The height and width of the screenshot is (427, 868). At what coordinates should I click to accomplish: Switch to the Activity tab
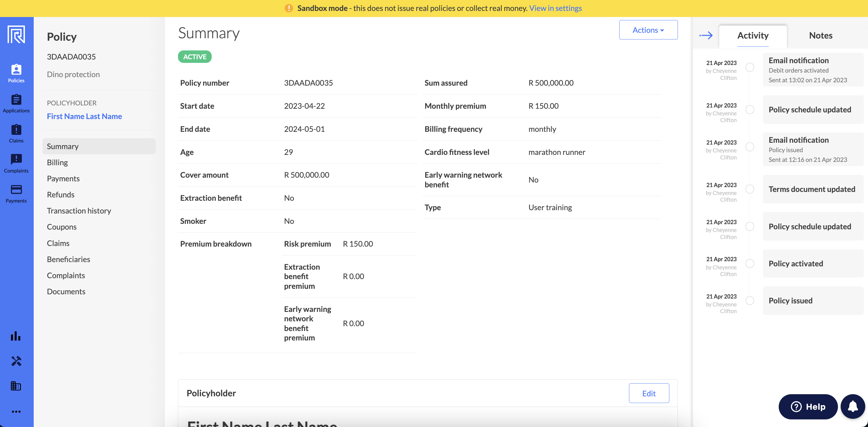pos(753,36)
